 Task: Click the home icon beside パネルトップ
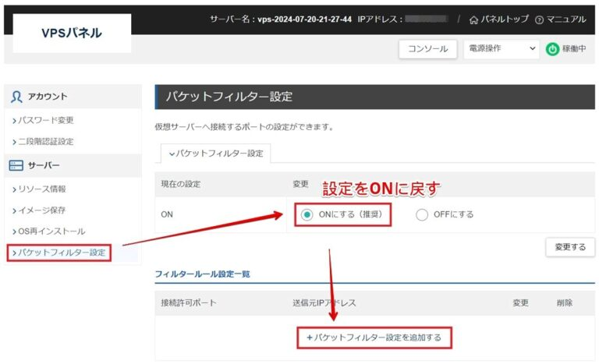tap(473, 19)
